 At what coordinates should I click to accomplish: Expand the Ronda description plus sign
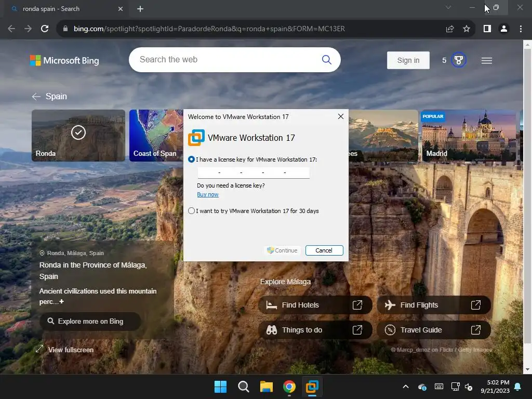(61, 301)
